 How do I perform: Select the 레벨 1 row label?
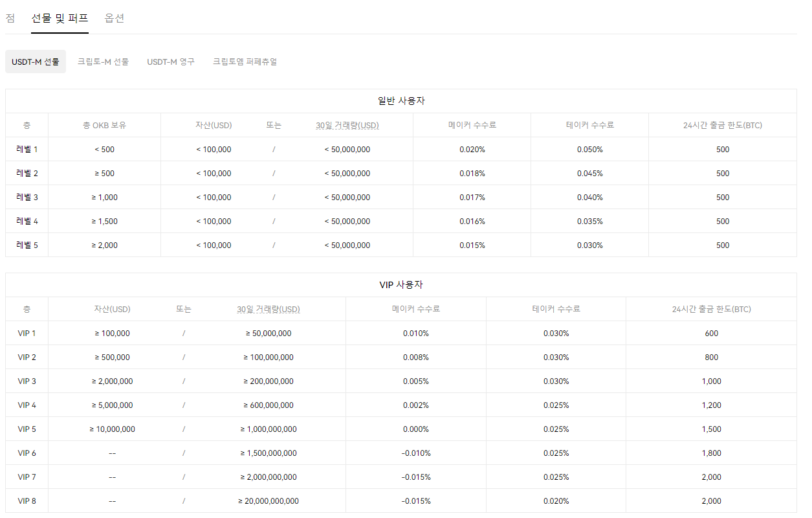(27, 150)
